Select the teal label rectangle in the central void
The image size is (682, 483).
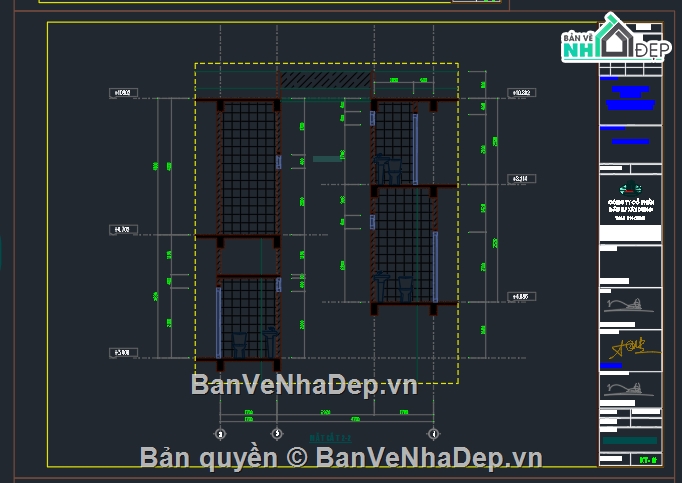(x=327, y=159)
